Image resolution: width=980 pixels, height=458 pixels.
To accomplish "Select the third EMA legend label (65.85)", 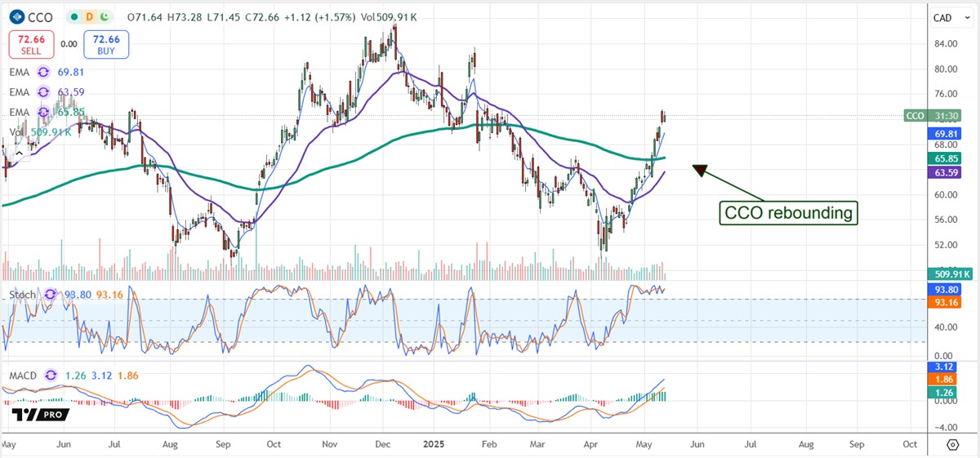I will [x=18, y=112].
